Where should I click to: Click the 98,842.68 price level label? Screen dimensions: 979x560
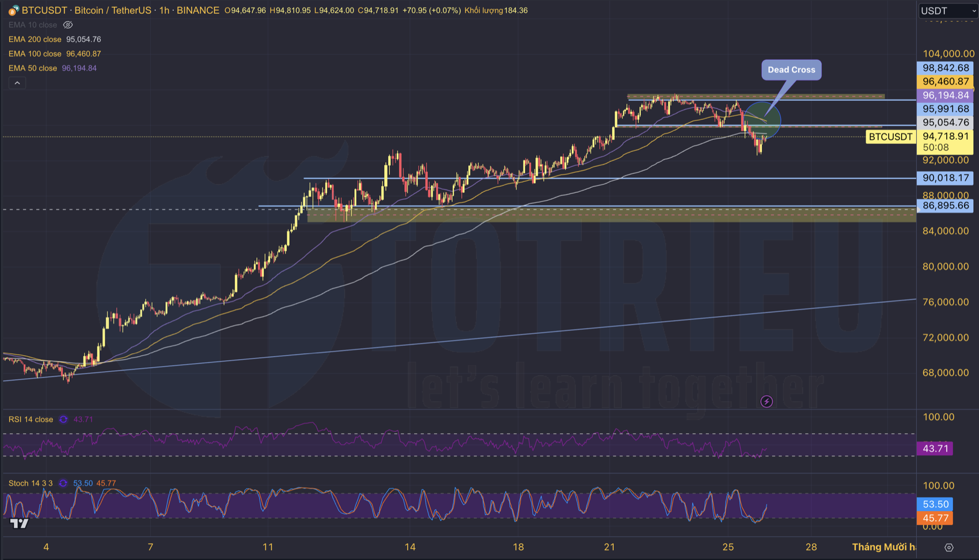(945, 68)
